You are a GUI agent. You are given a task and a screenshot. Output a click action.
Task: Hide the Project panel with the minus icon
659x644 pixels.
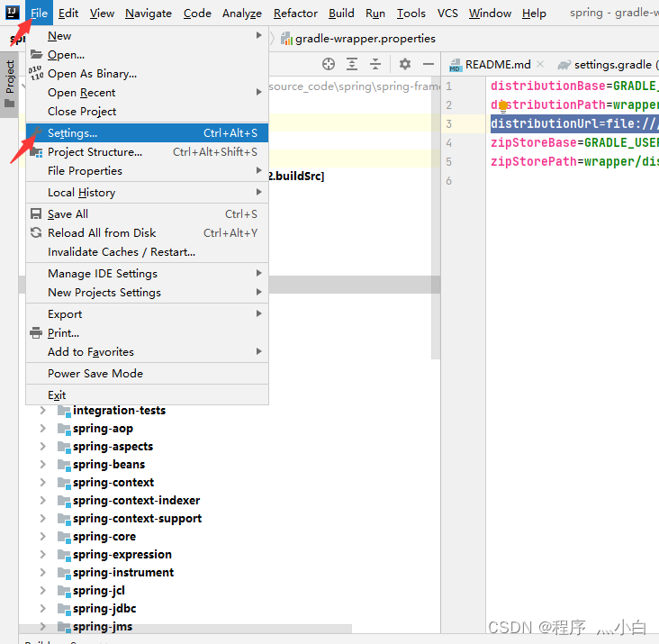(x=429, y=64)
